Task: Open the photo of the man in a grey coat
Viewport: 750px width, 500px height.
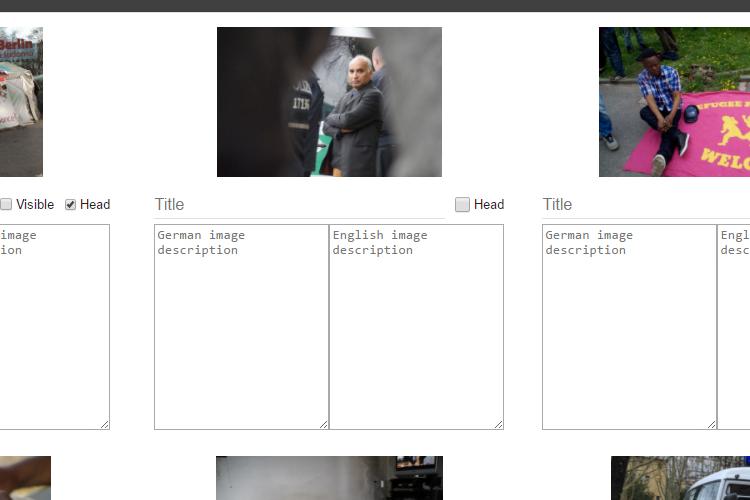Action: (329, 102)
